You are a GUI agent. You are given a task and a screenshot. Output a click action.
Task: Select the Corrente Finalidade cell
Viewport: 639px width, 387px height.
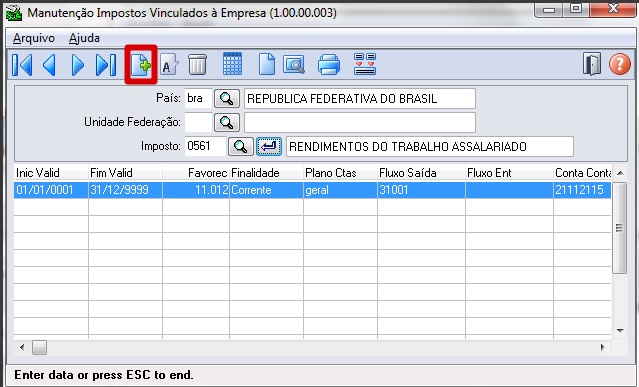point(267,190)
